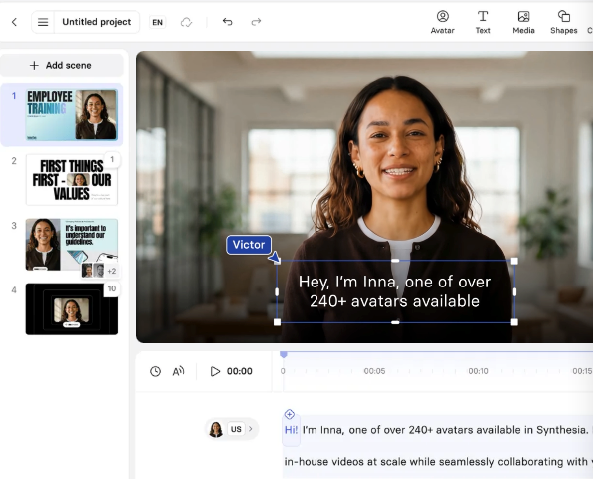Select the Text tool
This screenshot has height=479, width=593.
point(483,22)
